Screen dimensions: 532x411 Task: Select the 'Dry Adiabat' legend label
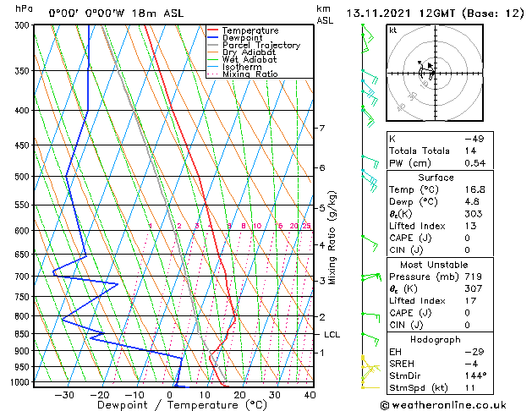(249, 52)
